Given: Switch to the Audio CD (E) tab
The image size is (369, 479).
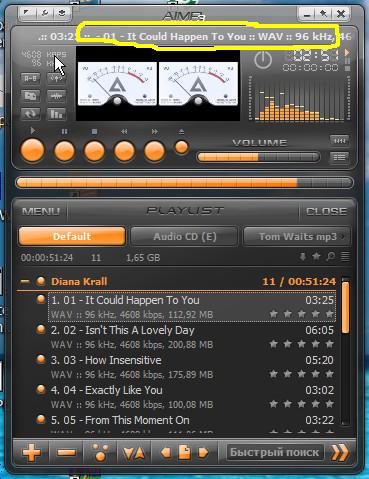Looking at the screenshot, I should coord(185,236).
